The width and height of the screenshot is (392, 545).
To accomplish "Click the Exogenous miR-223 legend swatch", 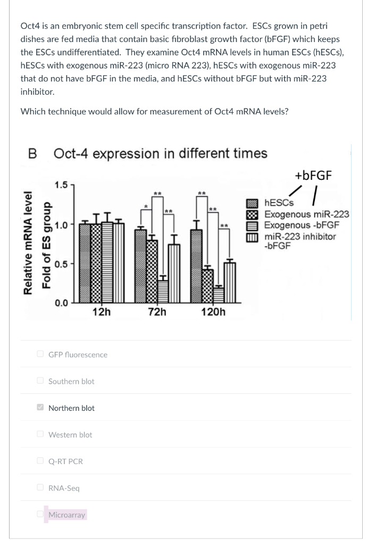I will (253, 214).
